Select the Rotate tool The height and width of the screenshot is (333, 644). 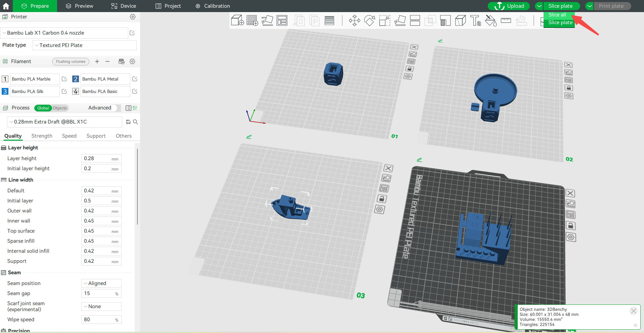370,20
